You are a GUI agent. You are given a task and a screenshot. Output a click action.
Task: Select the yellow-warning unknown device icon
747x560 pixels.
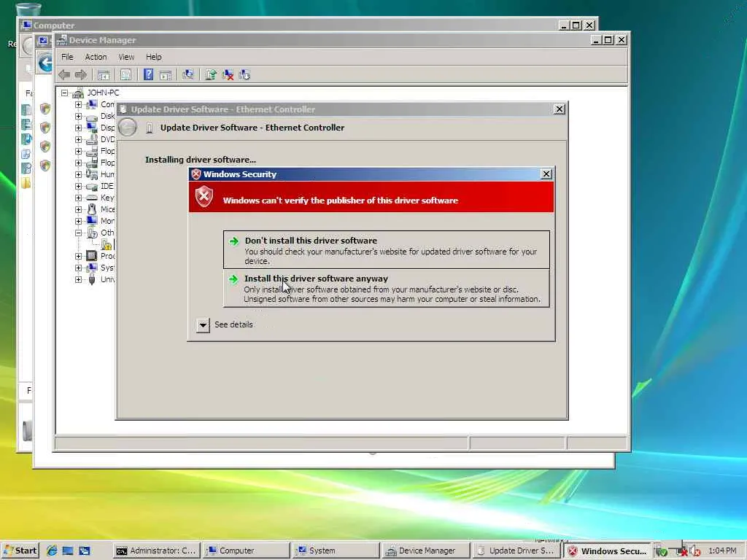(x=107, y=245)
